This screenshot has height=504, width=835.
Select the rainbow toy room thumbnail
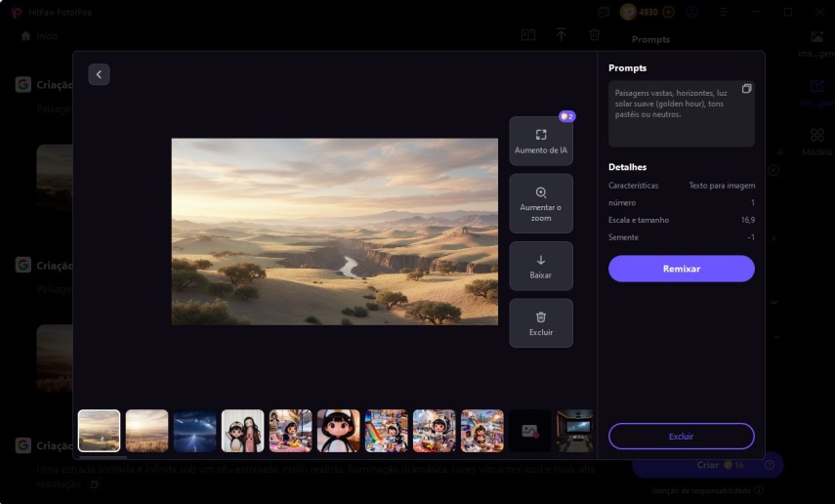coord(387,431)
